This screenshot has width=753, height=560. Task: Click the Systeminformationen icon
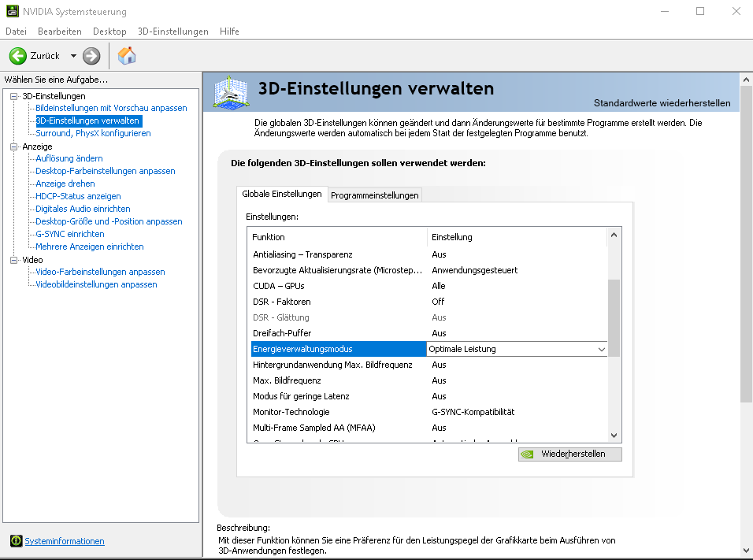(x=17, y=541)
